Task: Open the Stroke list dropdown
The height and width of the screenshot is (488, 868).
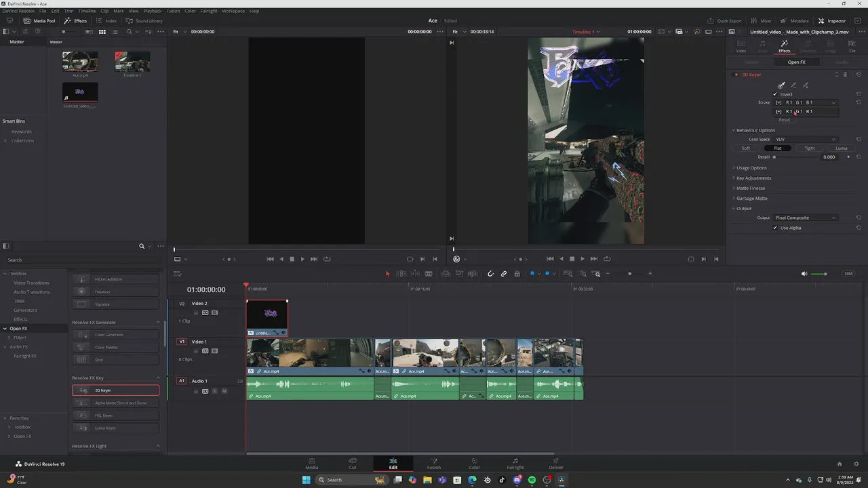Action: 805,102
